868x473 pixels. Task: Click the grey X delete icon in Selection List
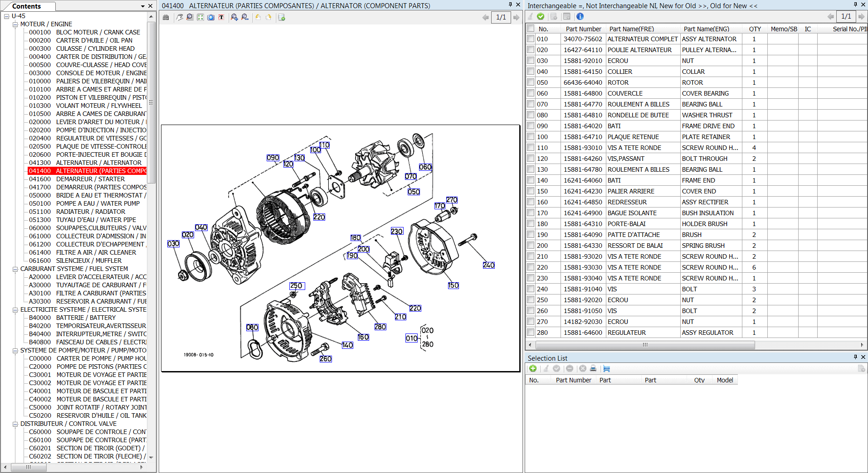[583, 368]
